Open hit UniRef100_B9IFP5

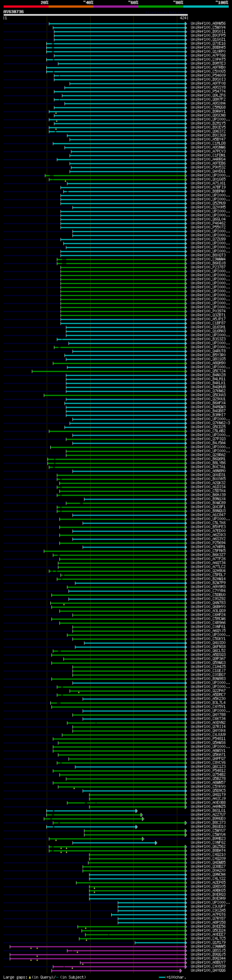pyautogui.click(x=208, y=35)
